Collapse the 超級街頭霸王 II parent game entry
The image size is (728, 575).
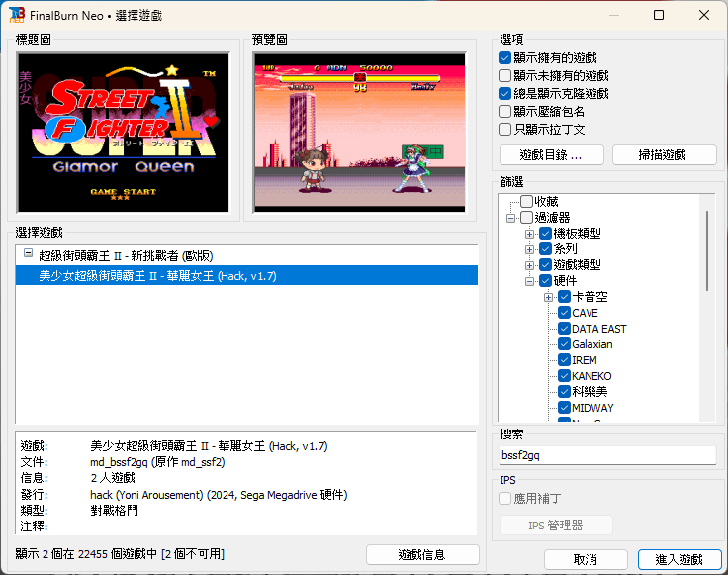tap(29, 253)
